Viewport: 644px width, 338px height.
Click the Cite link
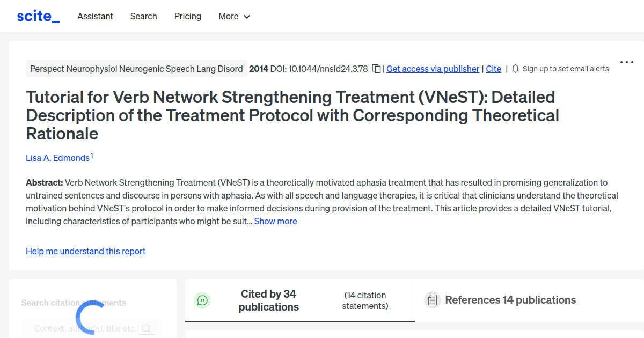point(493,69)
